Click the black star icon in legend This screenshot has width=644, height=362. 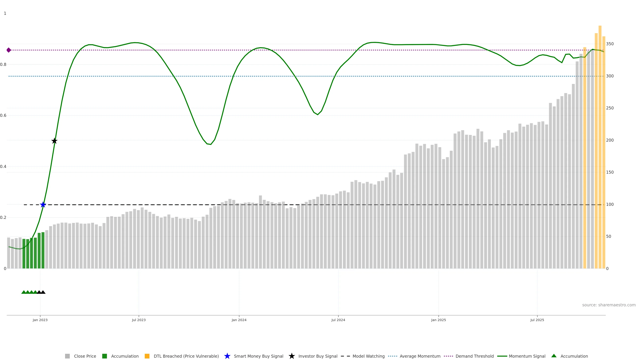click(291, 356)
